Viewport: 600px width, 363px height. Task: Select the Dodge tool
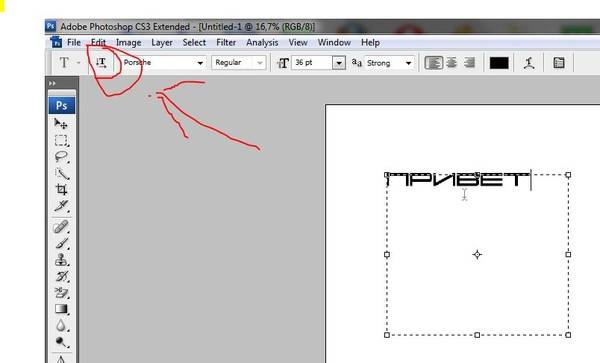pyautogui.click(x=61, y=342)
